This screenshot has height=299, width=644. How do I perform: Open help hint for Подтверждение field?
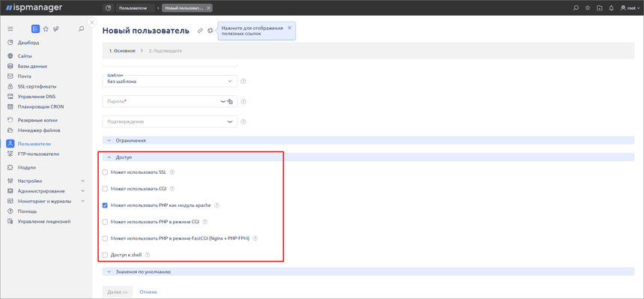243,121
